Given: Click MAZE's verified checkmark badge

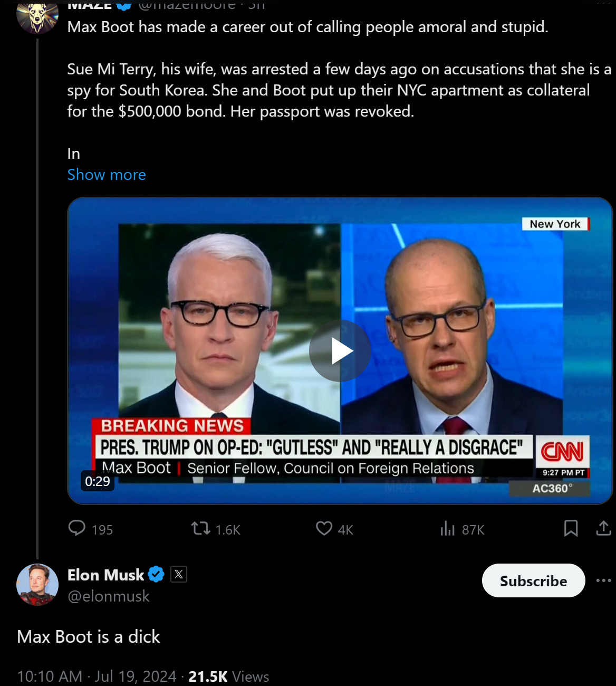Looking at the screenshot, I should (124, 5).
